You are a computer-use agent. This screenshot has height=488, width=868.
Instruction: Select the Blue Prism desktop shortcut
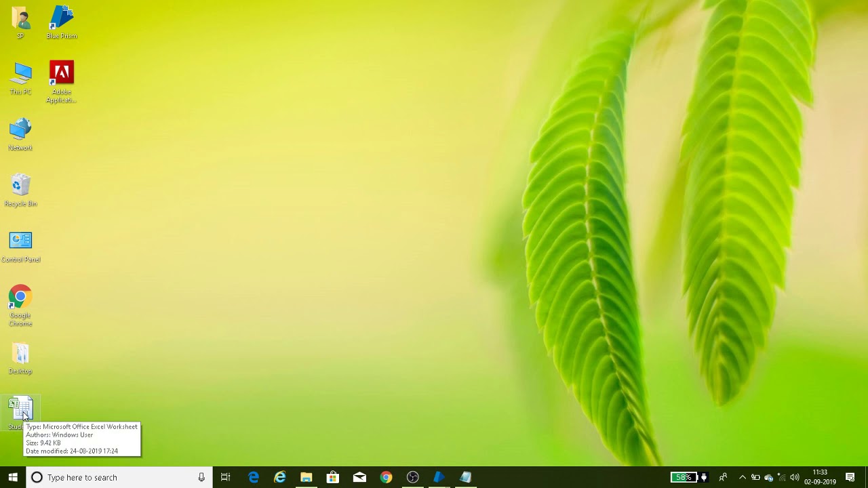tap(62, 22)
